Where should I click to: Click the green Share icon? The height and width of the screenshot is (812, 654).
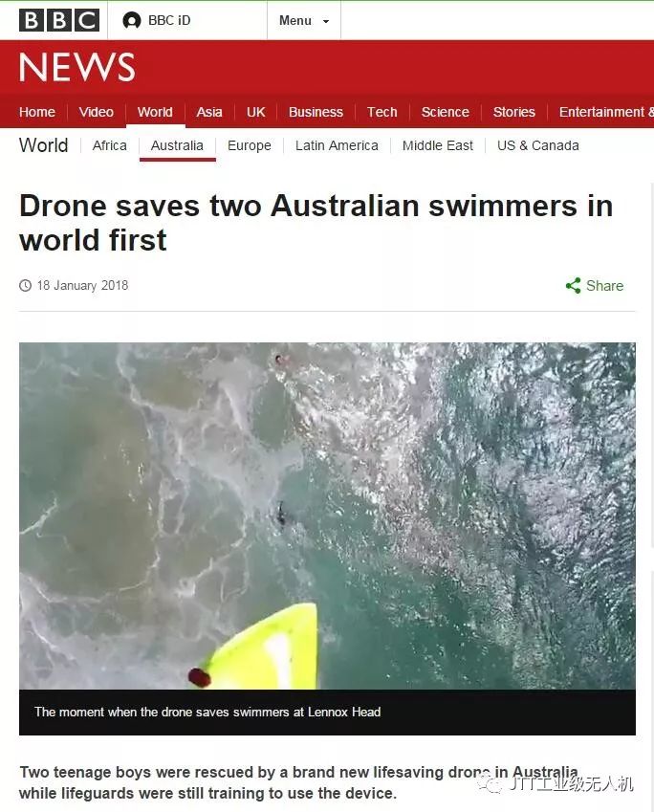(574, 285)
